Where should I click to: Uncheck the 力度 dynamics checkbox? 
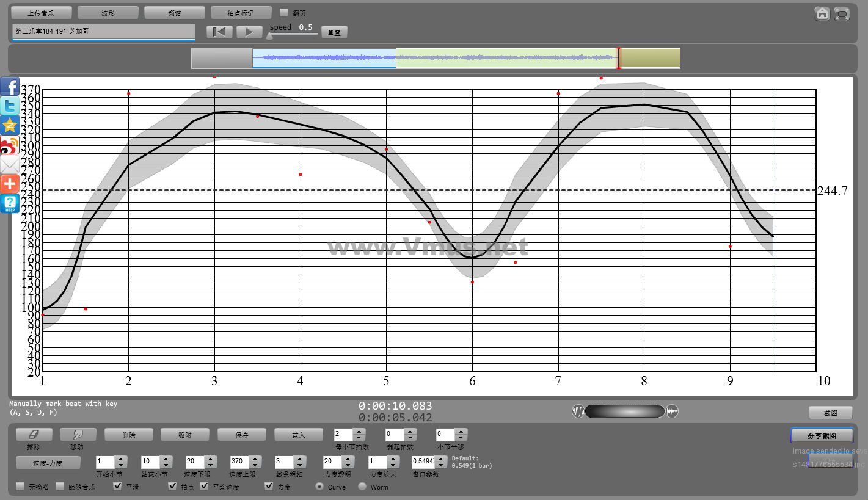point(269,487)
